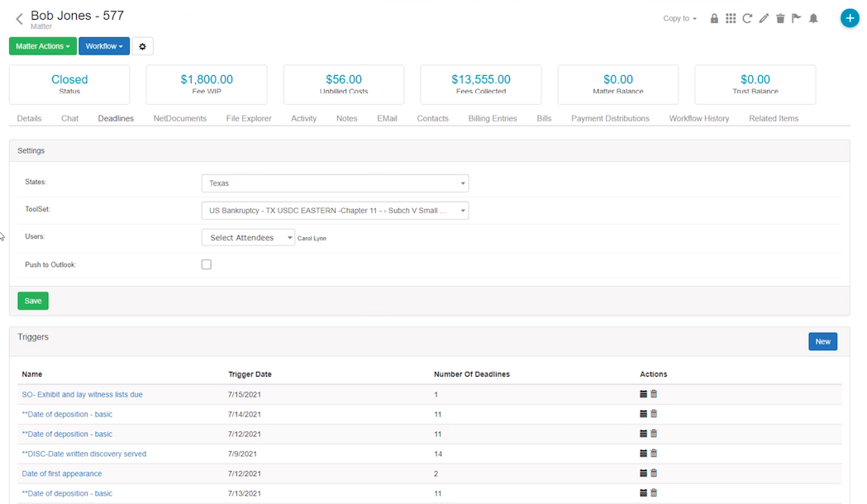Open Payment Distributions tab
The width and height of the screenshot is (867, 504).
coord(610,118)
